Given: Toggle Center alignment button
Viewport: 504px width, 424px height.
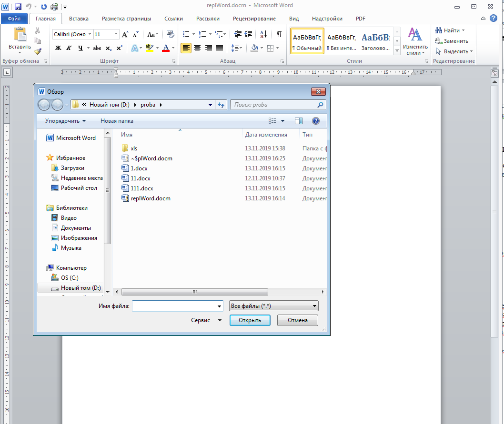Looking at the screenshot, I should tap(197, 48).
